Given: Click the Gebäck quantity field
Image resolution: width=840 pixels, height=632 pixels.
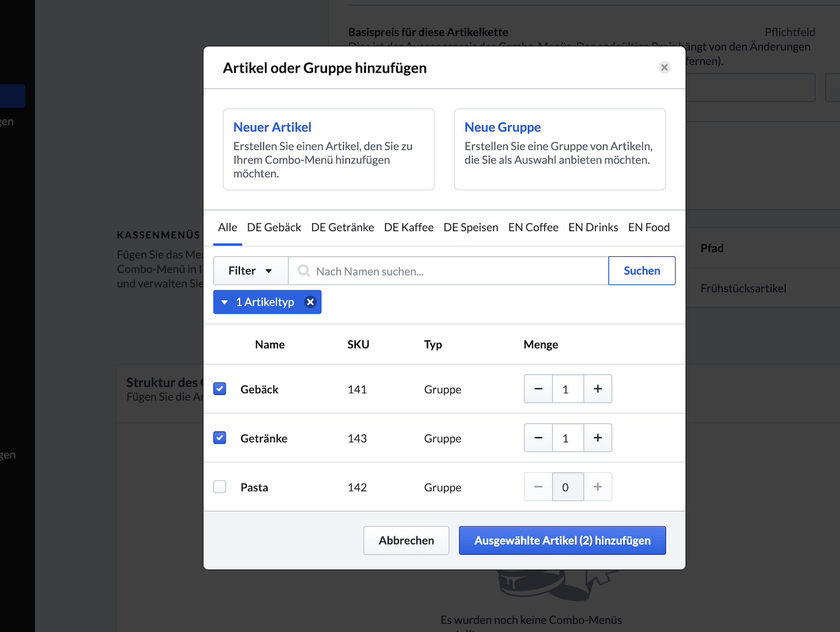Looking at the screenshot, I should (568, 389).
